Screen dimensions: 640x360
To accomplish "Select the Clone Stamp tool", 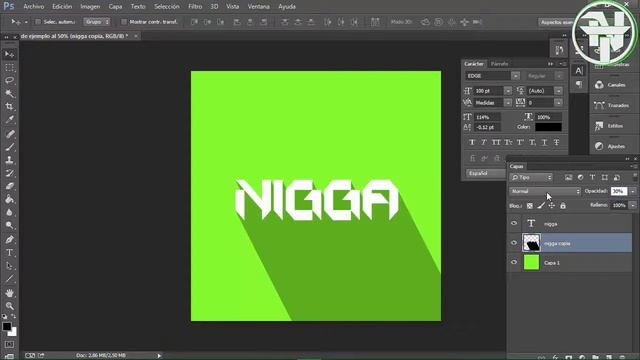I will (9, 160).
